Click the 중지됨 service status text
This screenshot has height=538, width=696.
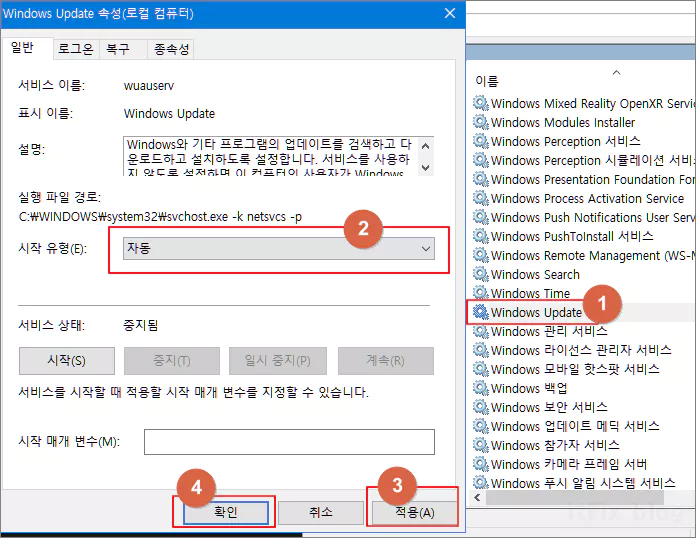141,325
